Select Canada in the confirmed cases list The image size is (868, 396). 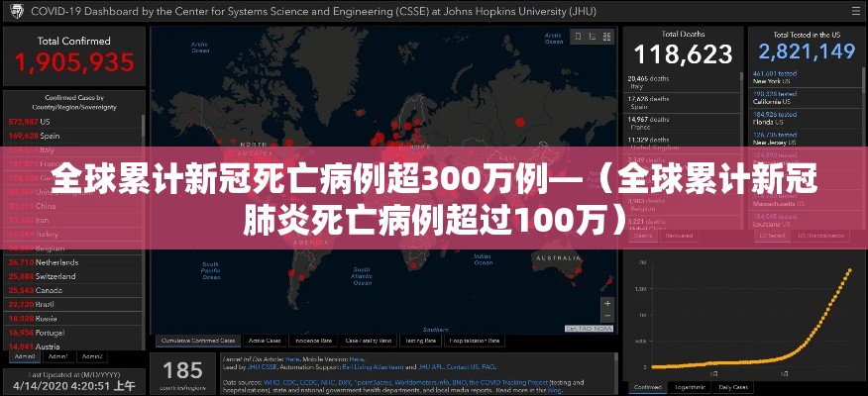tap(73, 290)
